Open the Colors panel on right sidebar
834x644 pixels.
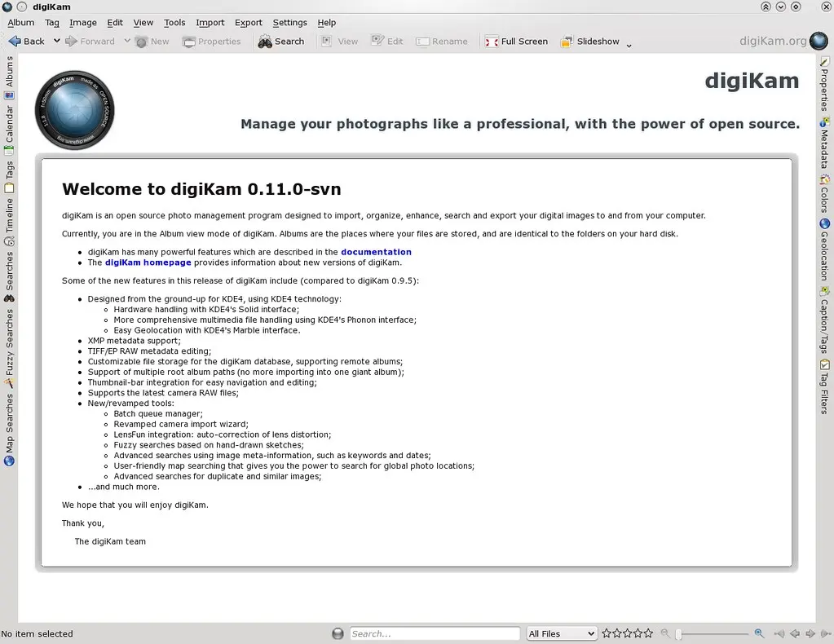tap(824, 193)
